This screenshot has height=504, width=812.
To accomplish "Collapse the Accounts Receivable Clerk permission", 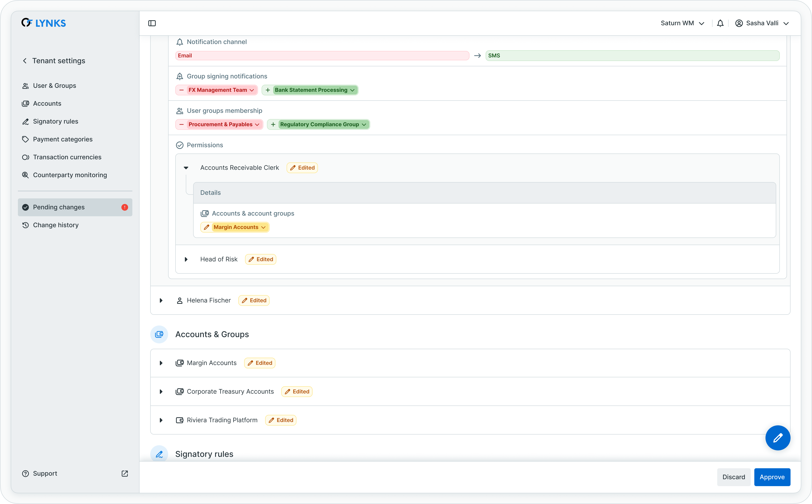I will [x=186, y=168].
